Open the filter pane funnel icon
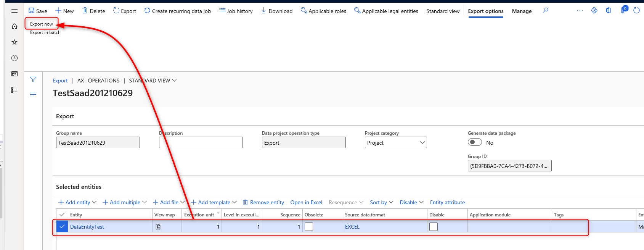Viewport: 644px width, 250px height. click(x=33, y=79)
